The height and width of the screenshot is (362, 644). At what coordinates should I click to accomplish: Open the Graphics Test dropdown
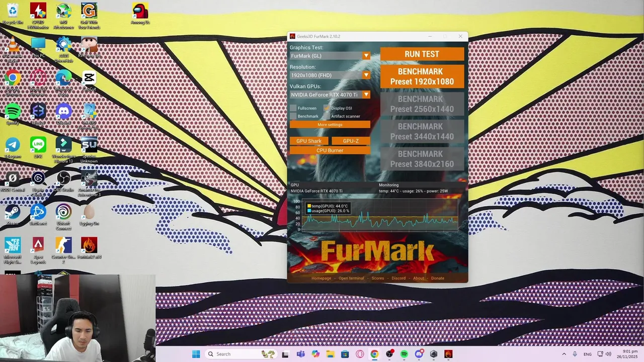tap(330, 56)
